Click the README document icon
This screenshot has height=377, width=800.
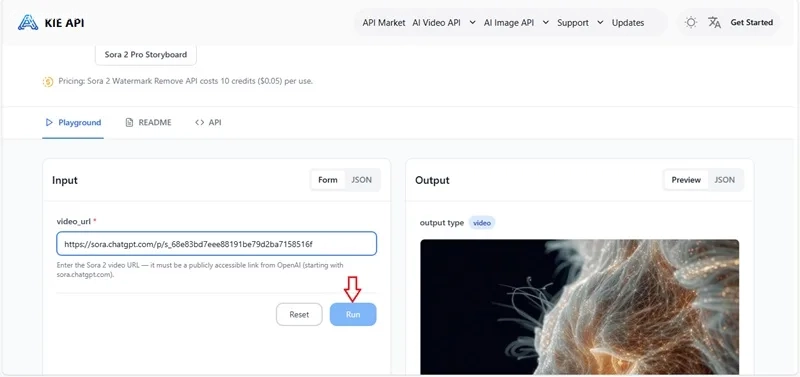pos(130,122)
